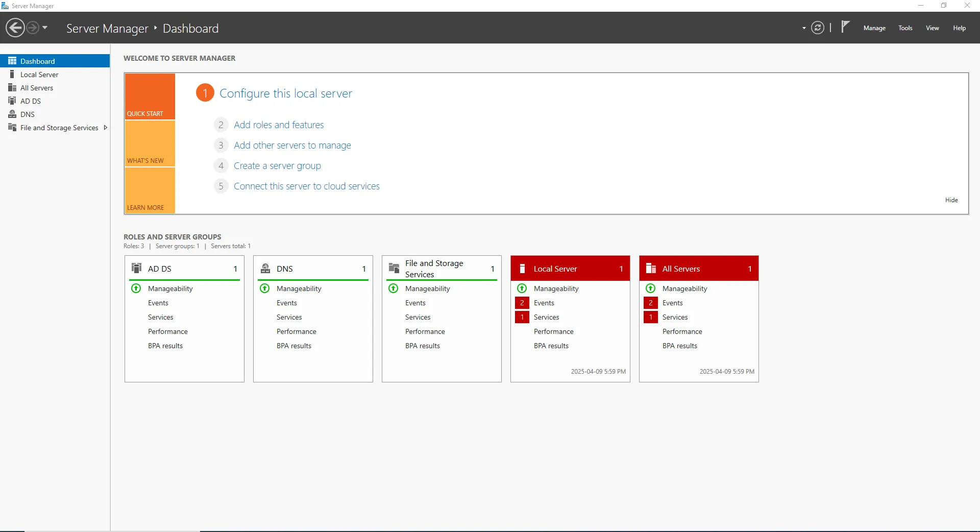The image size is (980, 532).
Task: Open the DNS tile title
Action: pos(285,269)
